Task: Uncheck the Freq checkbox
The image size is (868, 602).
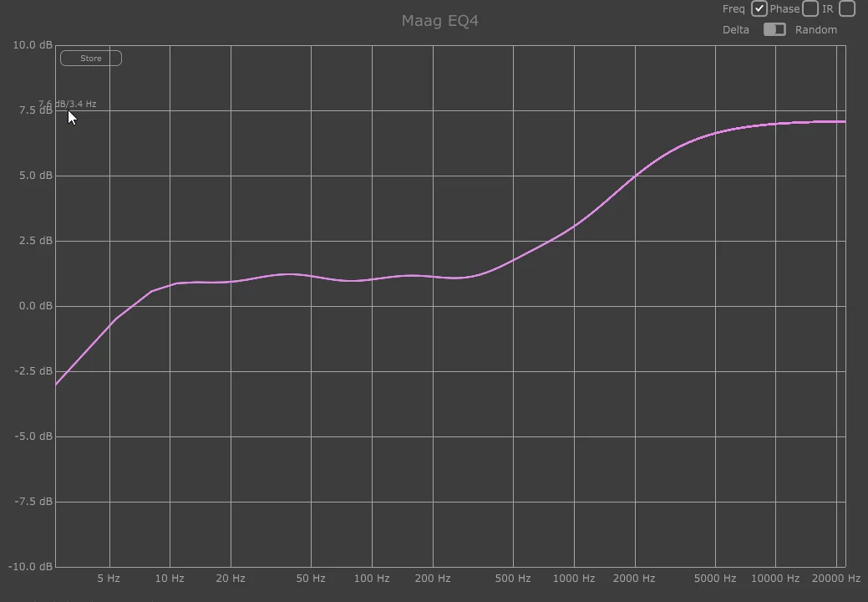Action: (759, 9)
